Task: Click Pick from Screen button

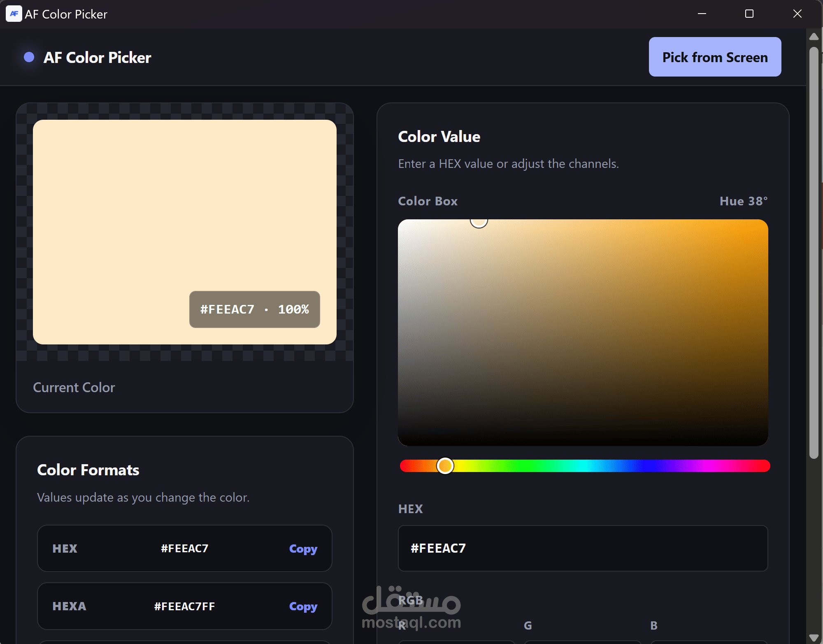Action: coord(715,57)
